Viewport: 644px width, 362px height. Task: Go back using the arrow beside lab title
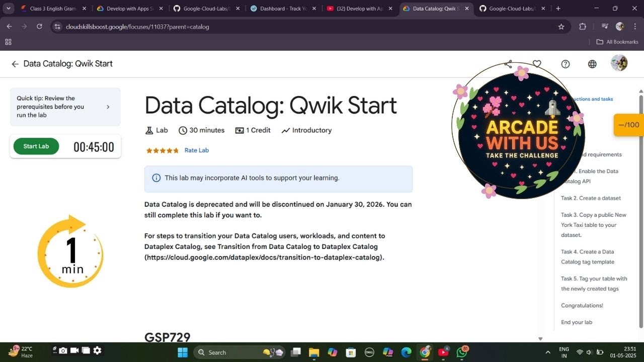point(15,64)
